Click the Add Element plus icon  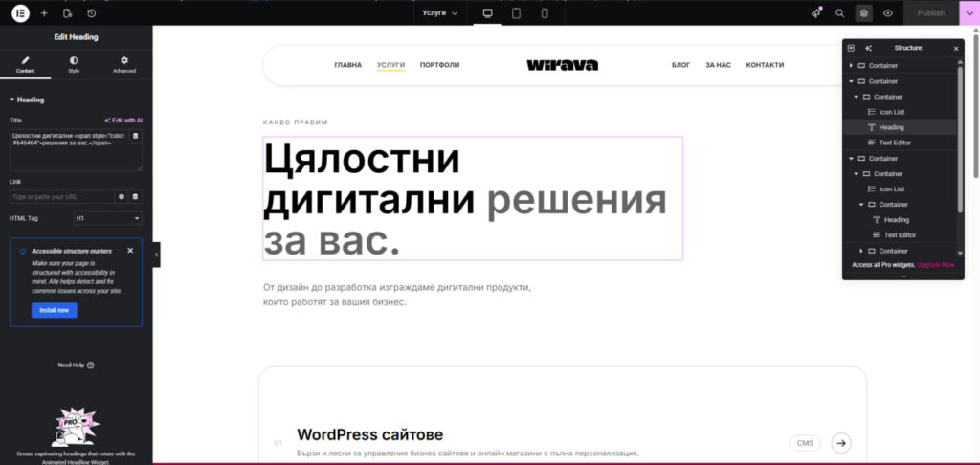(x=44, y=13)
